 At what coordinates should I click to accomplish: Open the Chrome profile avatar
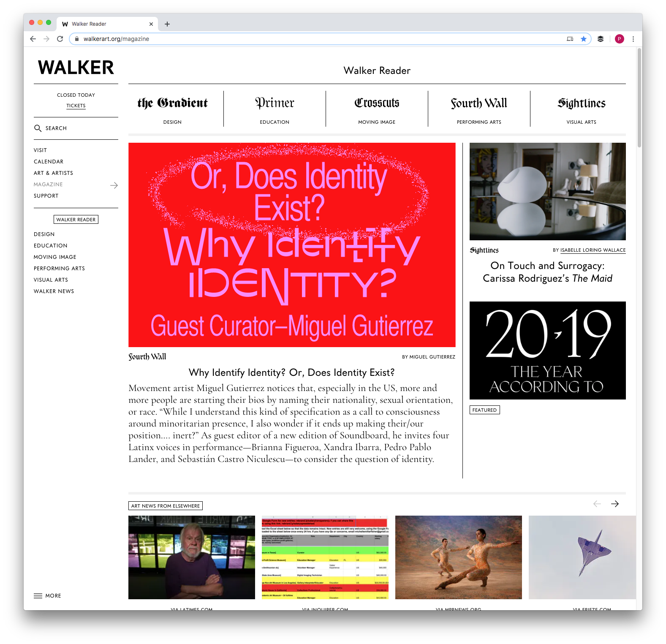point(620,39)
